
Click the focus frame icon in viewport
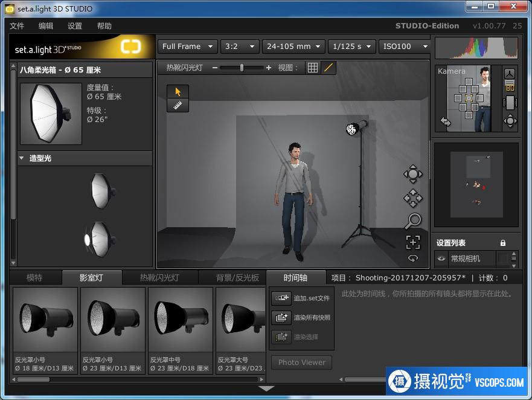pos(413,242)
